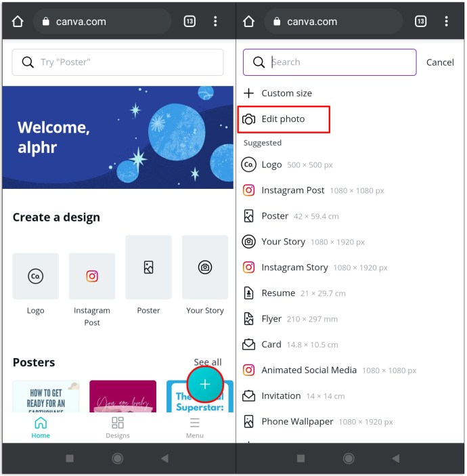Tap Android back triangle on right screen
This screenshot has height=476, width=467.
(395, 458)
